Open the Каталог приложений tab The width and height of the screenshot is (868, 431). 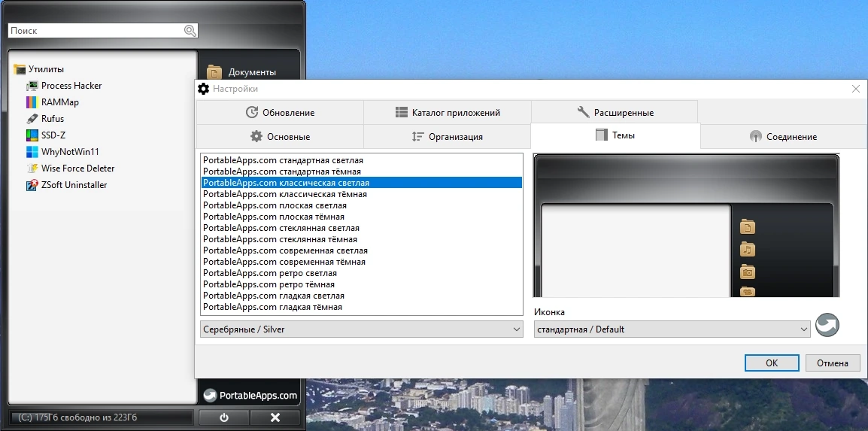448,112
